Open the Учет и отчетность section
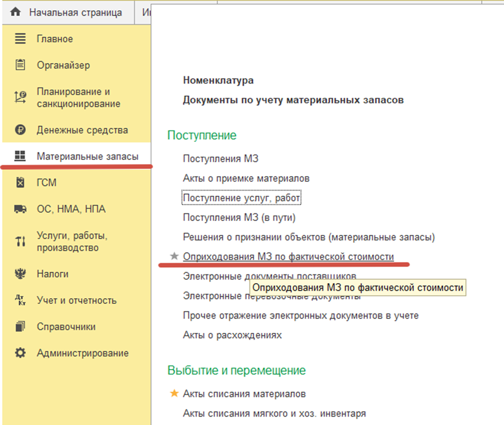Image resolution: width=504 pixels, height=425 pixels. click(x=77, y=300)
